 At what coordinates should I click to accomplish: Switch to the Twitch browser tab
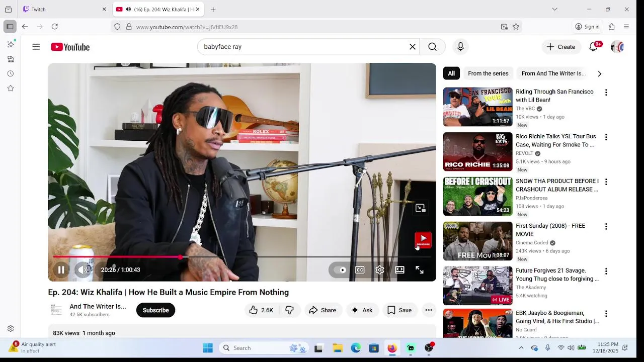pyautogui.click(x=65, y=9)
